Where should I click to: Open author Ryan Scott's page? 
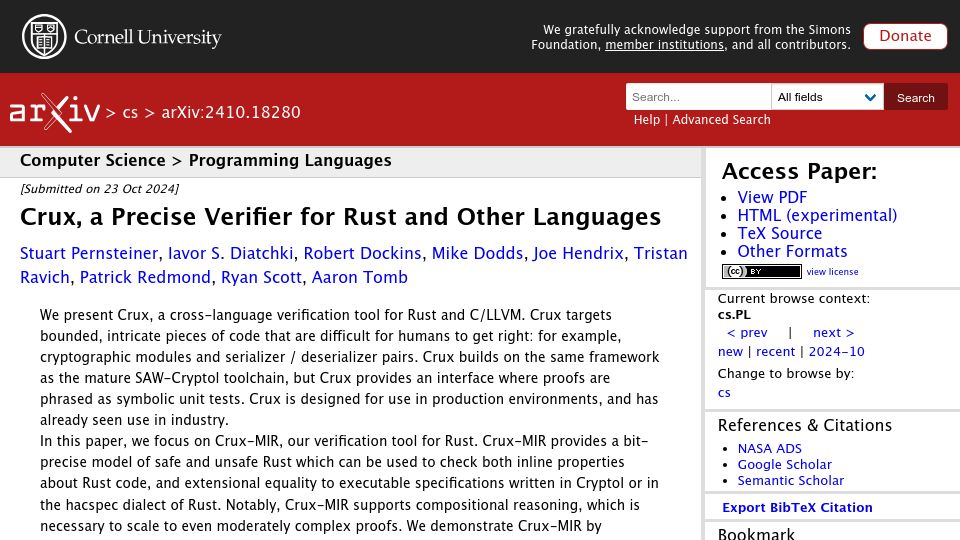point(261,277)
